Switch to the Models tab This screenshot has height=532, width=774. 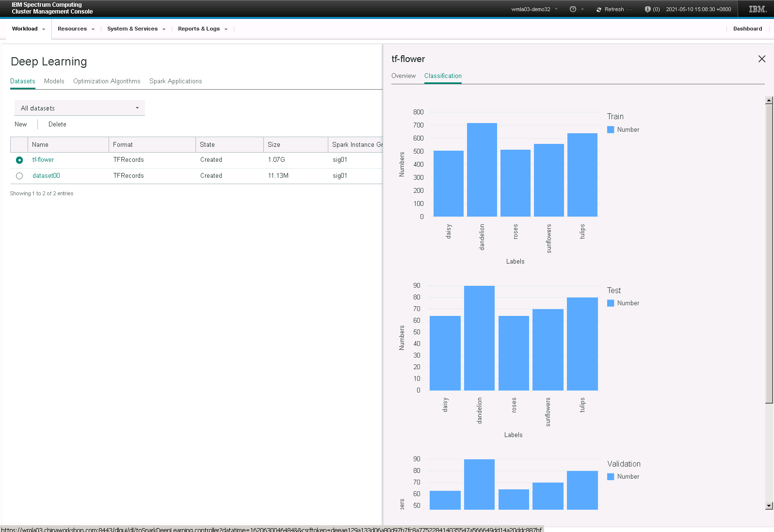[54, 81]
